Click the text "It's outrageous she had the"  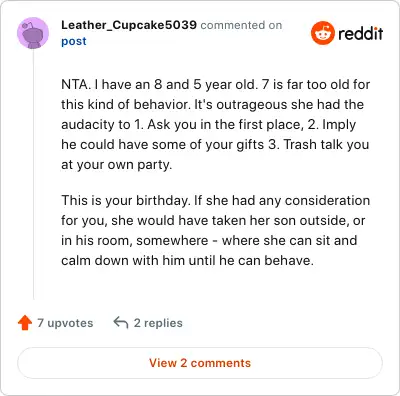tap(279, 104)
